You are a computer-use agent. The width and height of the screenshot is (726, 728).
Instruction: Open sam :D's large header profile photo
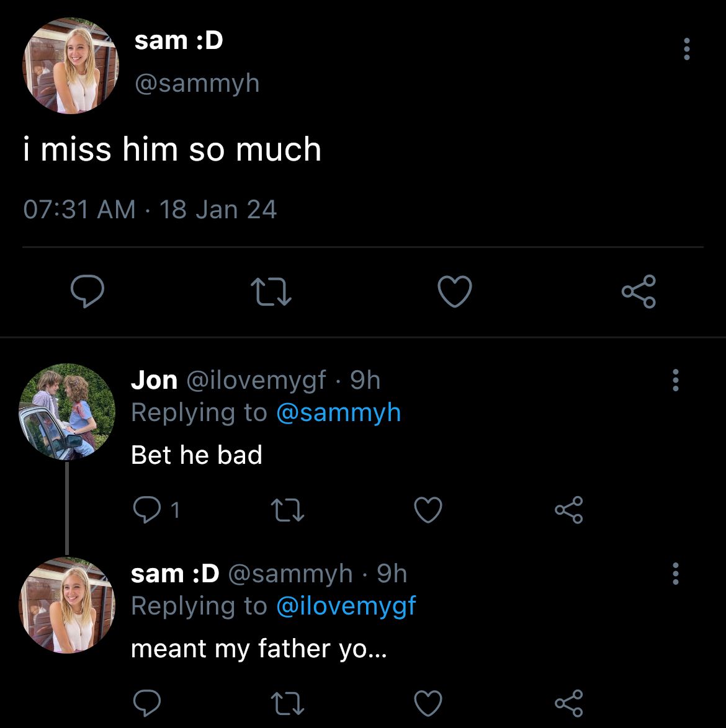click(x=71, y=66)
